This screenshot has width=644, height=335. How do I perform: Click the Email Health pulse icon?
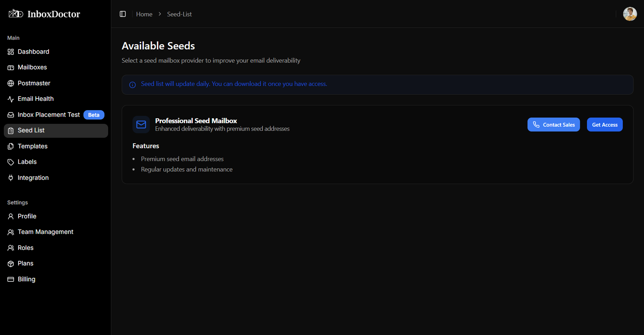(11, 99)
